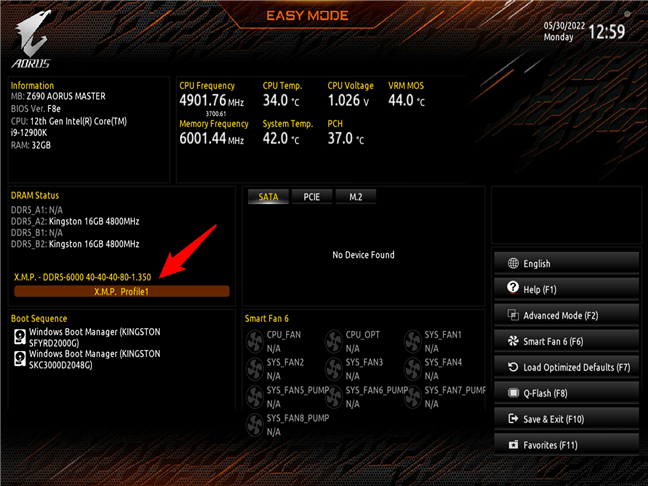Viewport: 648px width, 486px height.
Task: Select Windows Boot Manager KINGSTON SKC3000D2048G entry
Action: (x=87, y=359)
